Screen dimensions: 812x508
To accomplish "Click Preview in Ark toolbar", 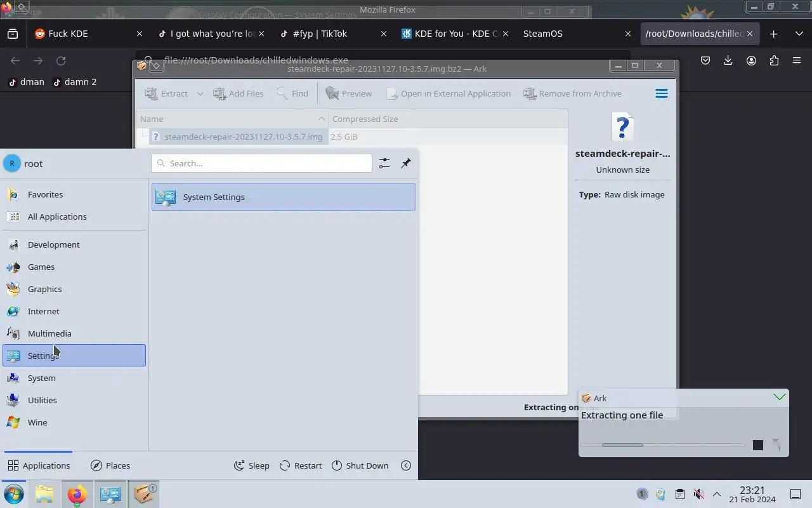I will click(x=349, y=93).
